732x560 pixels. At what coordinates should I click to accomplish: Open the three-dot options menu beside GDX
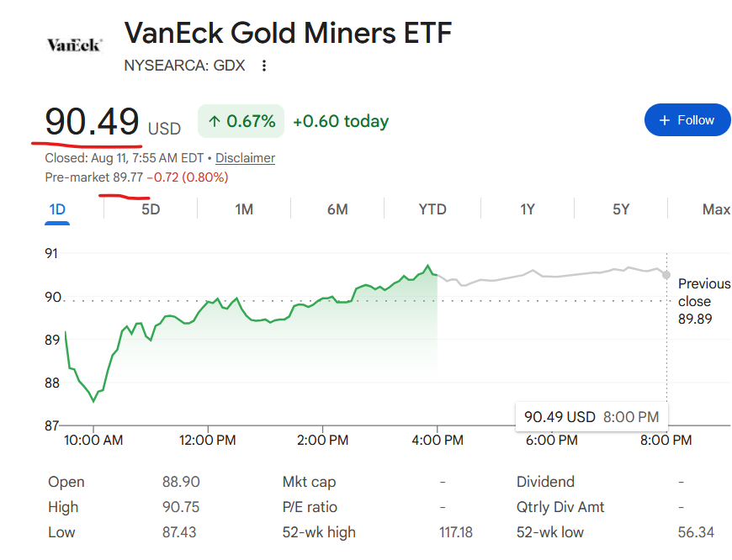pos(264,66)
